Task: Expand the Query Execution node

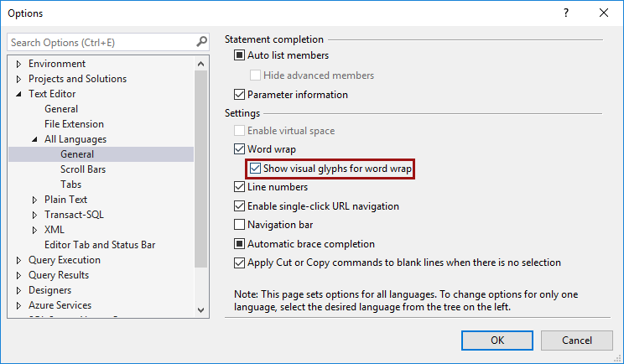Action: (x=18, y=260)
